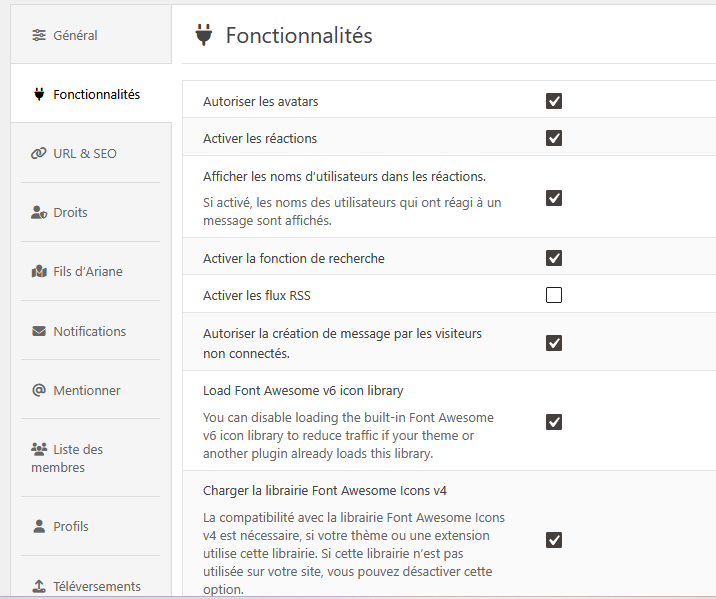716x599 pixels.
Task: Click 'Afficher les noms d'utilisateurs dans les réactions.' label
Action: [x=344, y=176]
